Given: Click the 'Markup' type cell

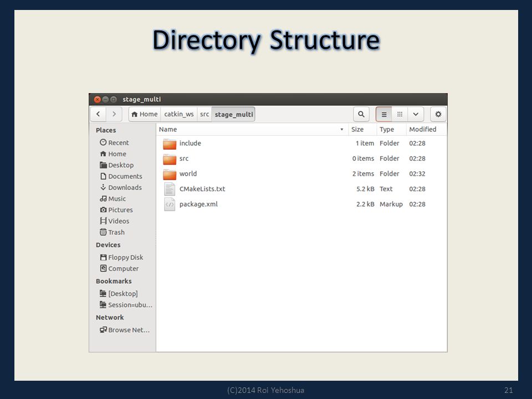Looking at the screenshot, I should pos(391,204).
